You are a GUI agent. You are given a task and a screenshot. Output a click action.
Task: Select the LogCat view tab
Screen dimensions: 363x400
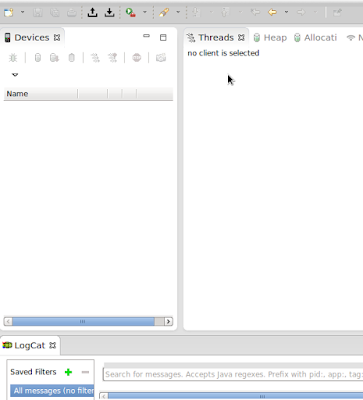(x=29, y=345)
